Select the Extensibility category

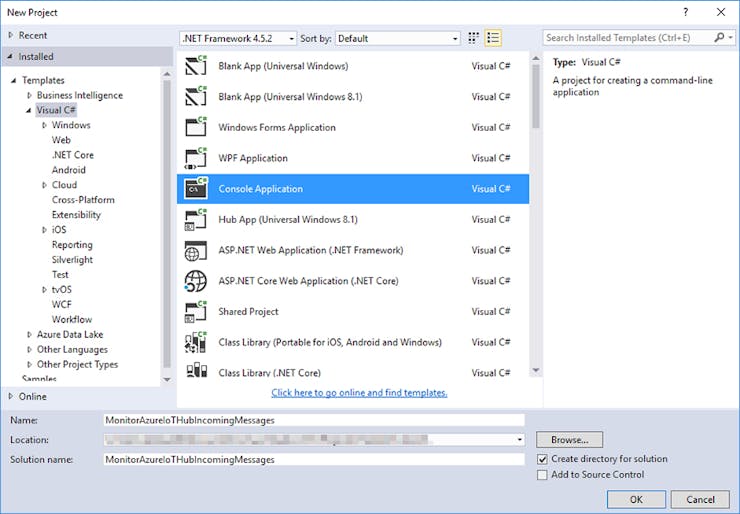pyautogui.click(x=76, y=215)
